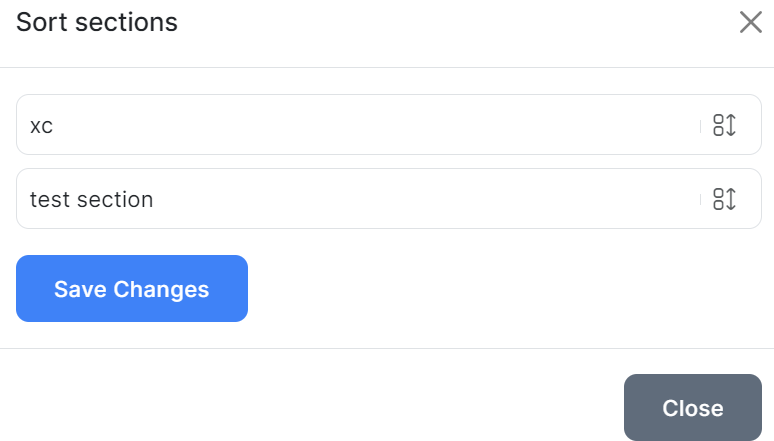Click the up-down arrow in xc's sort icon
This screenshot has width=774, height=441.
click(x=731, y=125)
